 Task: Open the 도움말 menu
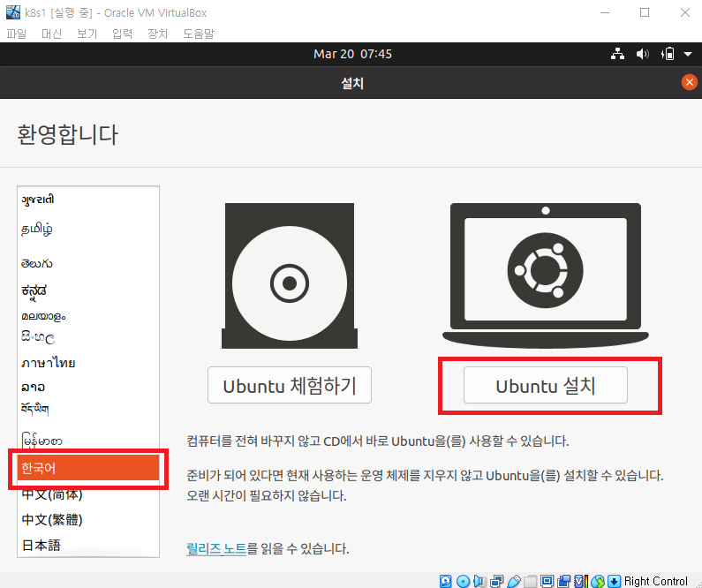(199, 34)
